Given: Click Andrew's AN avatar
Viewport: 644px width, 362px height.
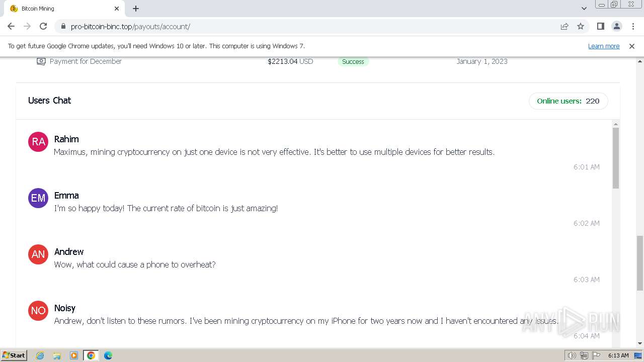Looking at the screenshot, I should 38,254.
